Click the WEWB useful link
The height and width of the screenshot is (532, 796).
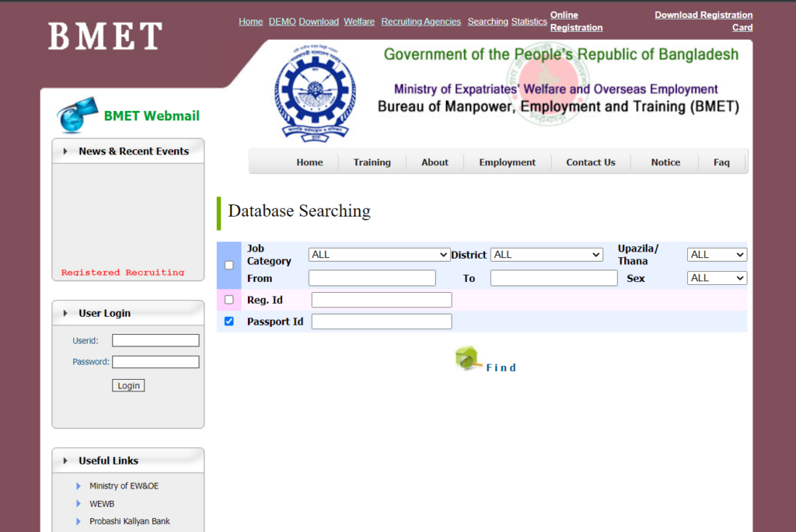tap(102, 503)
